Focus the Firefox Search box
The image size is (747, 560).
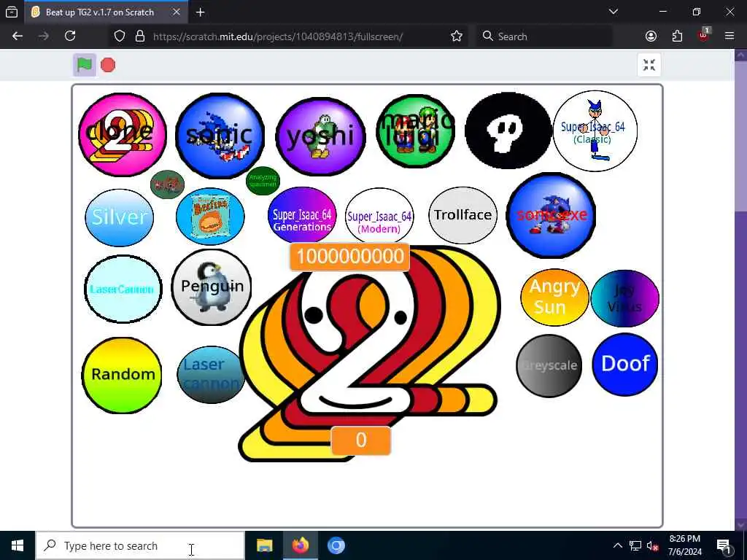[544, 36]
